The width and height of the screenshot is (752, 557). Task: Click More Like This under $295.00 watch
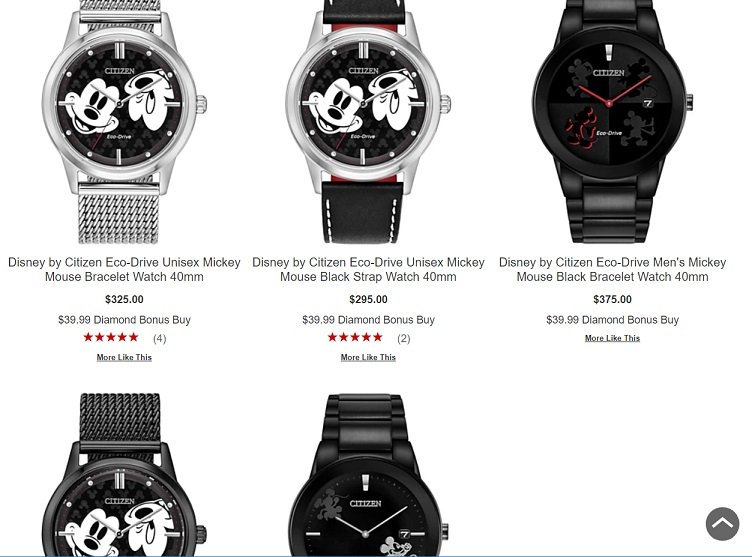point(368,357)
